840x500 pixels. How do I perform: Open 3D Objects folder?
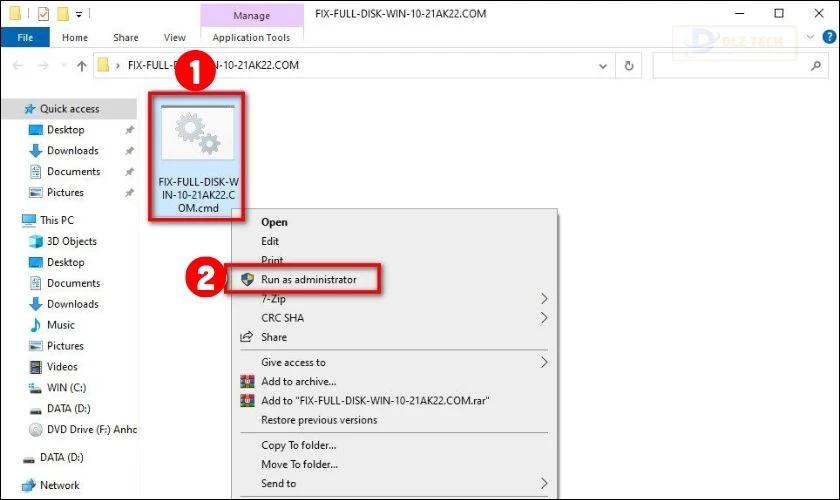pyautogui.click(x=72, y=241)
